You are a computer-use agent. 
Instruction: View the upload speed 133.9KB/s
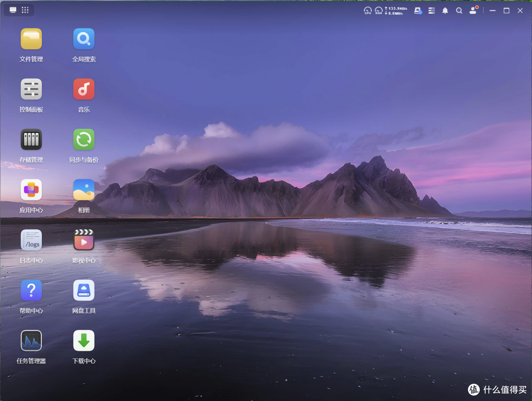pos(396,8)
